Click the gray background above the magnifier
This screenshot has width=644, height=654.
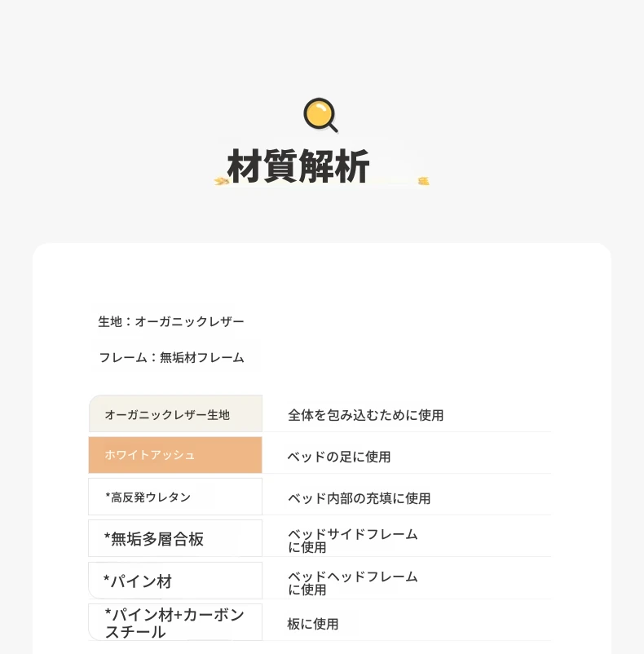322,46
